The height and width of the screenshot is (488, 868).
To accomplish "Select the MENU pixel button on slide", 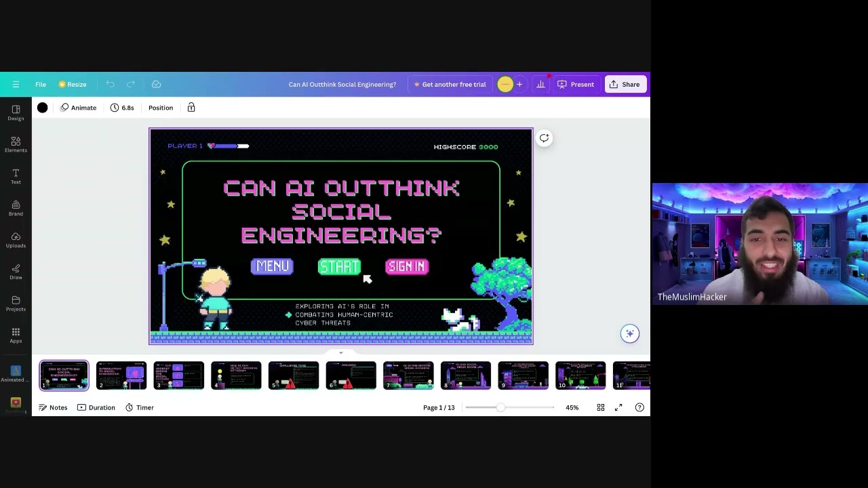I will [x=273, y=266].
